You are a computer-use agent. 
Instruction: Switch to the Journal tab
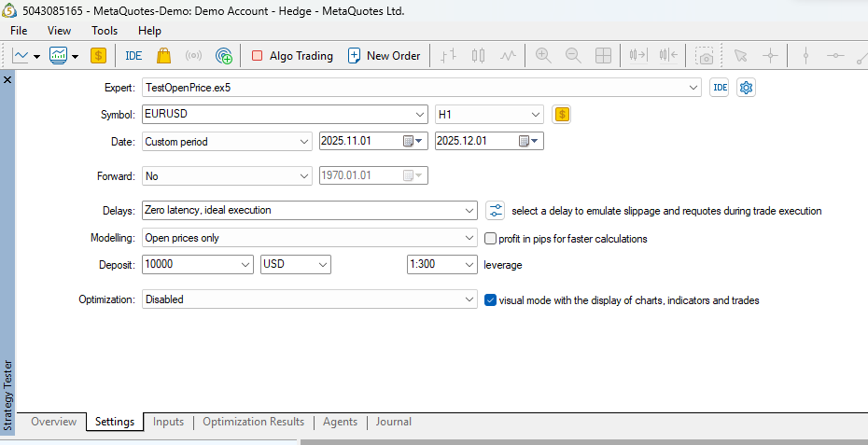click(394, 422)
